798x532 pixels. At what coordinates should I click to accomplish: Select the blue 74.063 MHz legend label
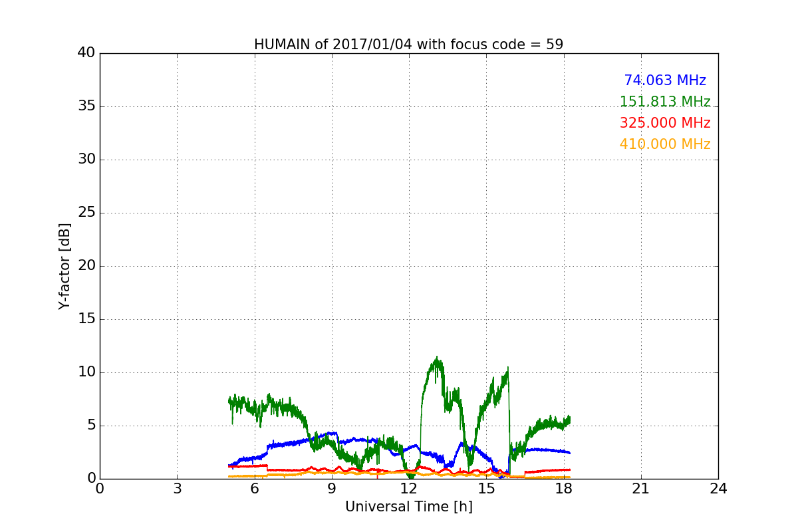(665, 80)
